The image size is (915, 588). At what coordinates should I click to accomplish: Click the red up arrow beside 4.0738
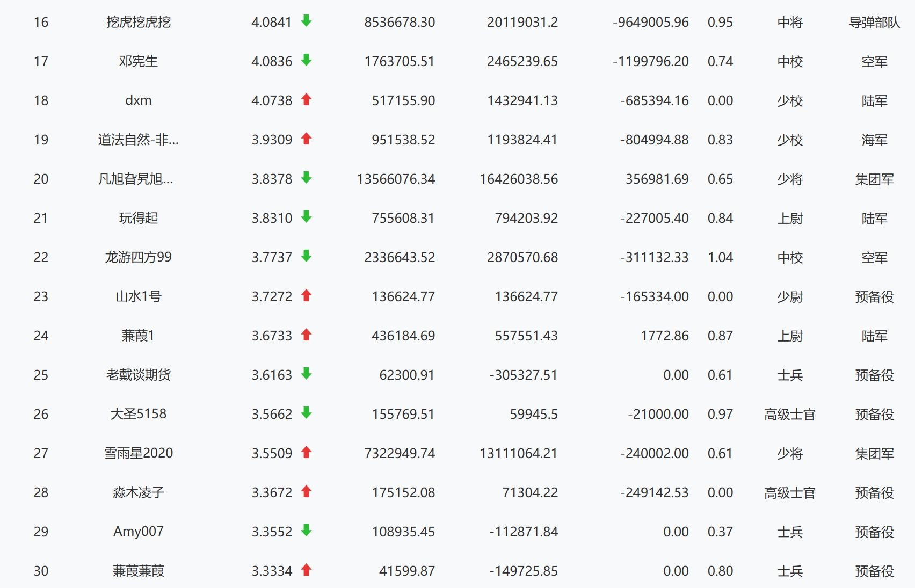tap(306, 100)
